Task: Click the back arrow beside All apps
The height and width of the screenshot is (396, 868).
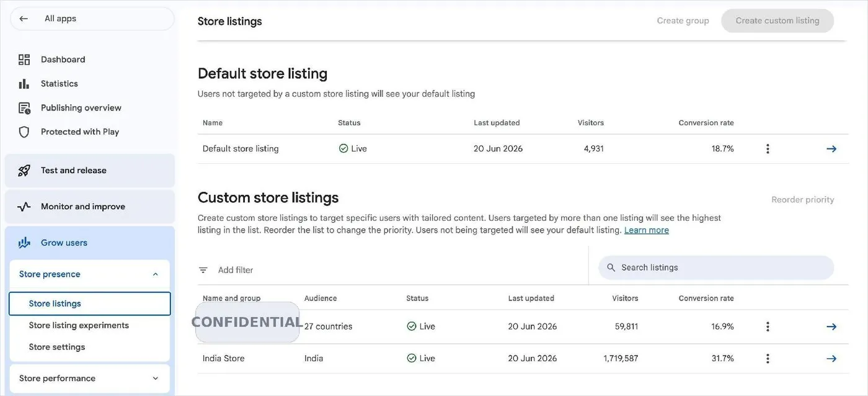Action: tap(24, 19)
